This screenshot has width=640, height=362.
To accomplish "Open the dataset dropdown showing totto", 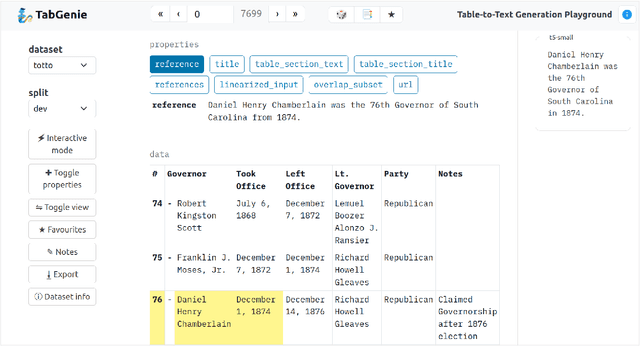I will coord(62,65).
